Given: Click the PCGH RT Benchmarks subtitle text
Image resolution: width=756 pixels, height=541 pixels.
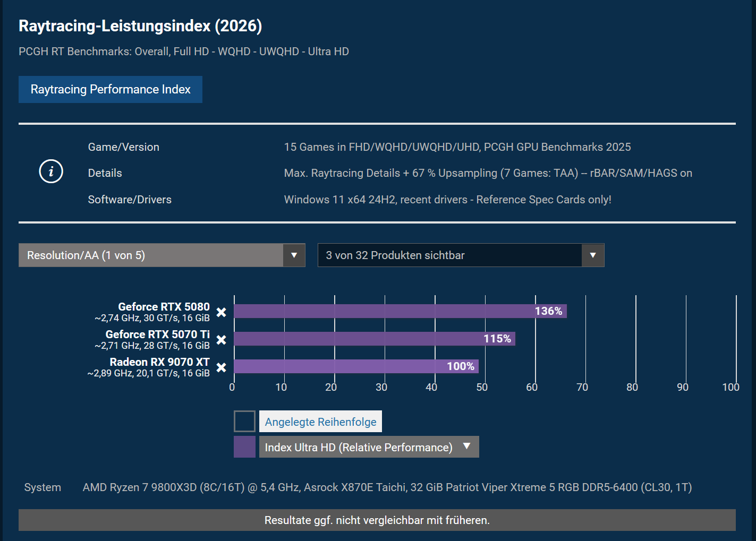Looking at the screenshot, I should (x=184, y=51).
